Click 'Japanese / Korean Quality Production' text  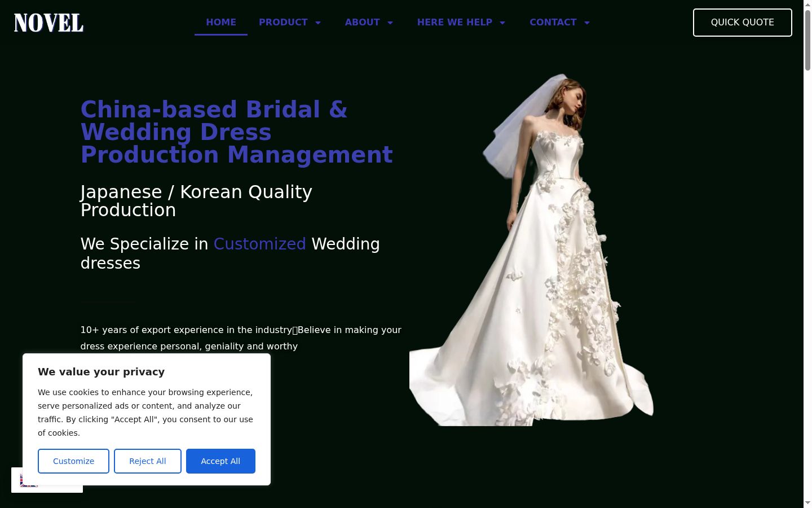[x=196, y=201]
